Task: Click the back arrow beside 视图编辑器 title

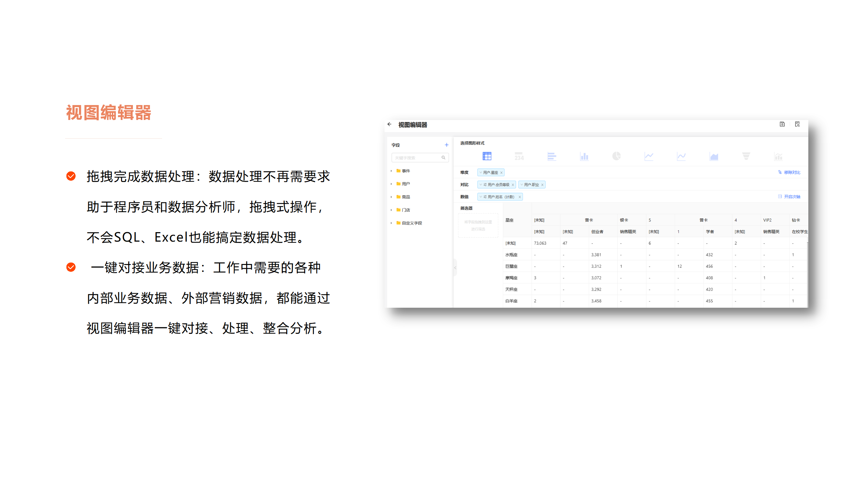Action: 389,124
